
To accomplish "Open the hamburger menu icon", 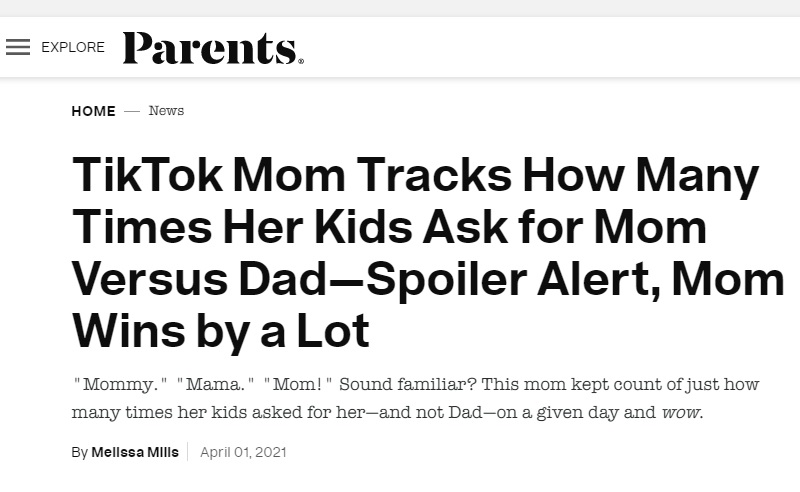I will click(x=18, y=47).
